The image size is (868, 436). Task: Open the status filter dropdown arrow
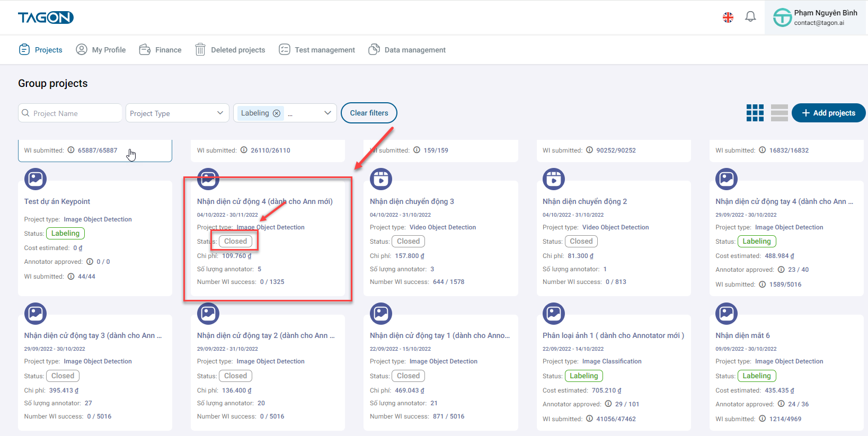pyautogui.click(x=327, y=113)
